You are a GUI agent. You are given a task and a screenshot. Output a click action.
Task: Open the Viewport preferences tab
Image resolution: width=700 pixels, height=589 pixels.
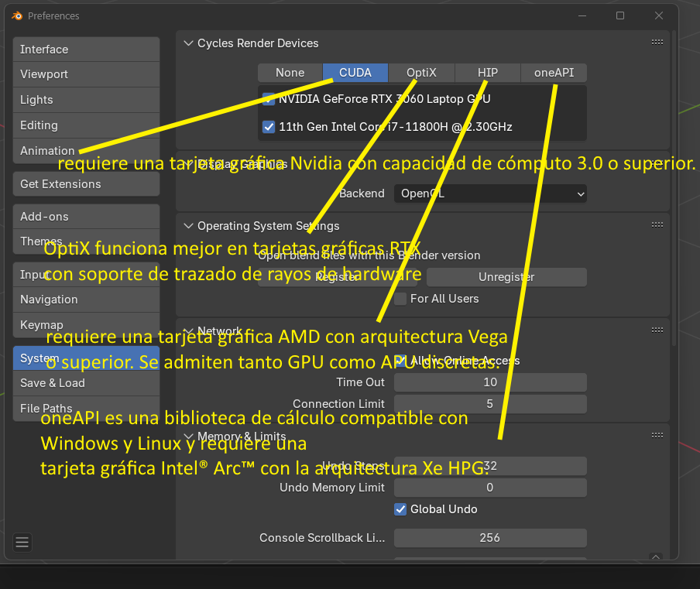[86, 74]
